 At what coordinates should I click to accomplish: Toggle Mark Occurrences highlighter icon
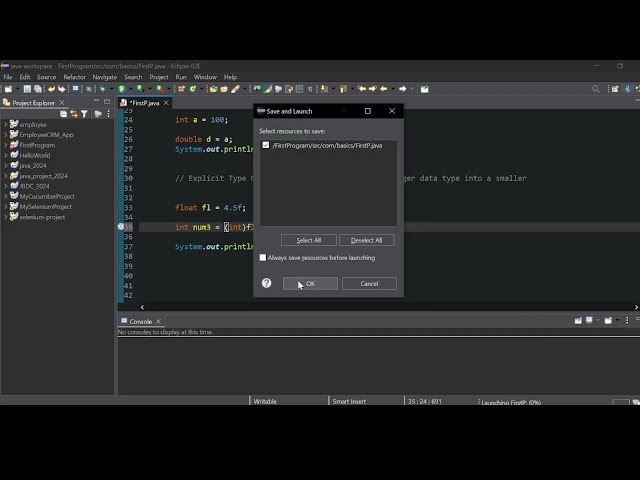coord(267,89)
